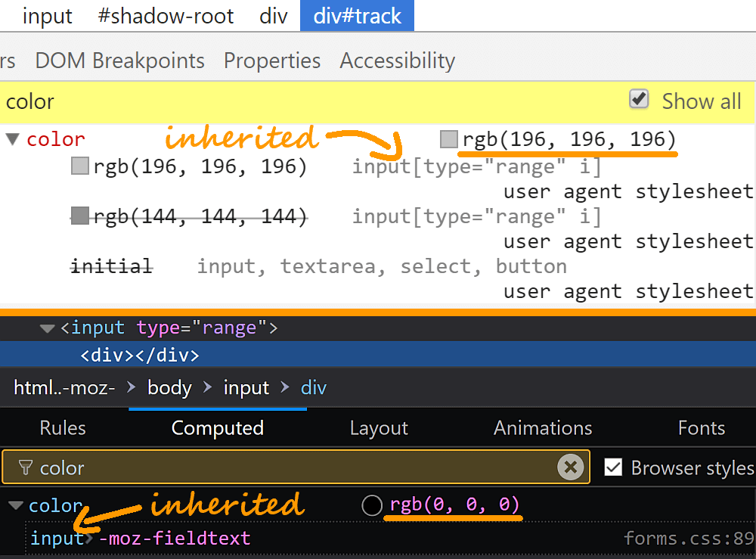Click the dark gray swatch beside rgb(144, 144, 144)

(x=80, y=216)
